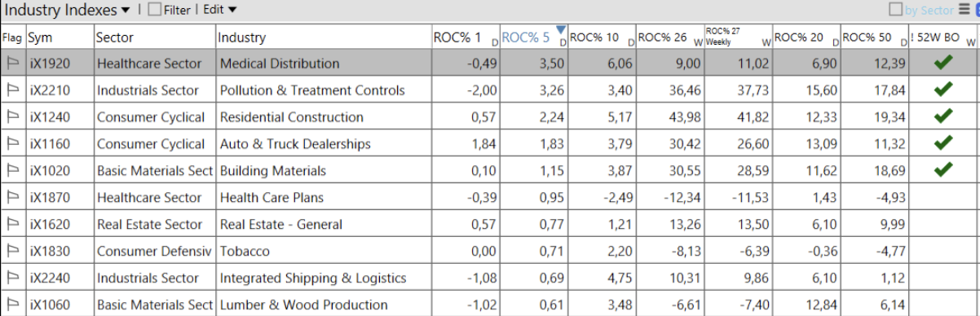The height and width of the screenshot is (316, 980).
Task: Flag the iX1830 Tobacco row
Action: point(12,252)
